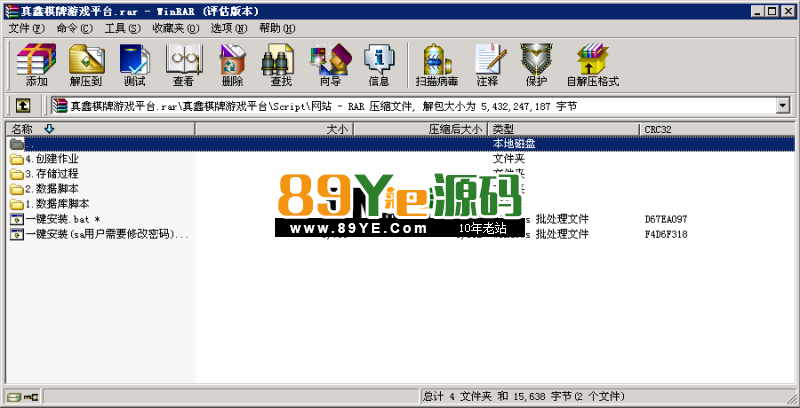Image resolution: width=800 pixels, height=408 pixels.
Task: Click the archive path address field
Action: coord(413,106)
